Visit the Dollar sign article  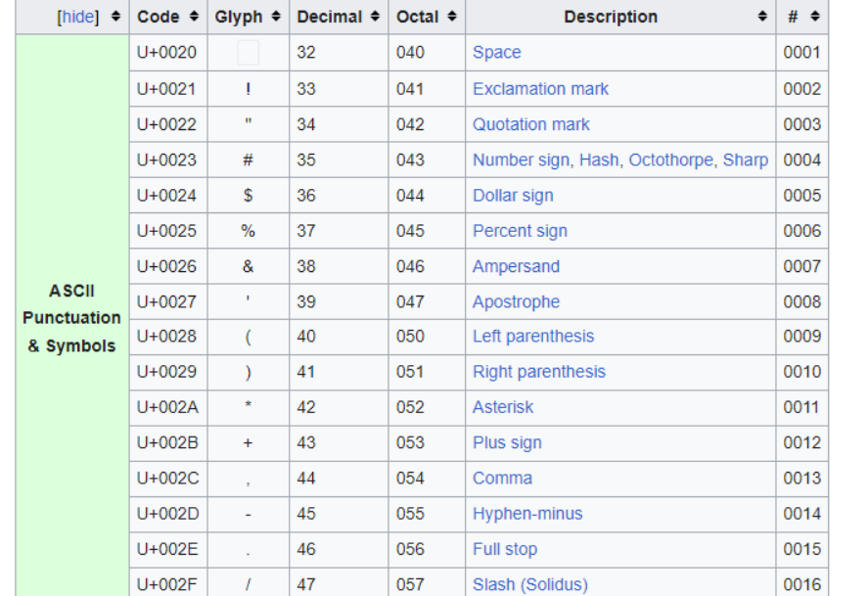pos(513,196)
